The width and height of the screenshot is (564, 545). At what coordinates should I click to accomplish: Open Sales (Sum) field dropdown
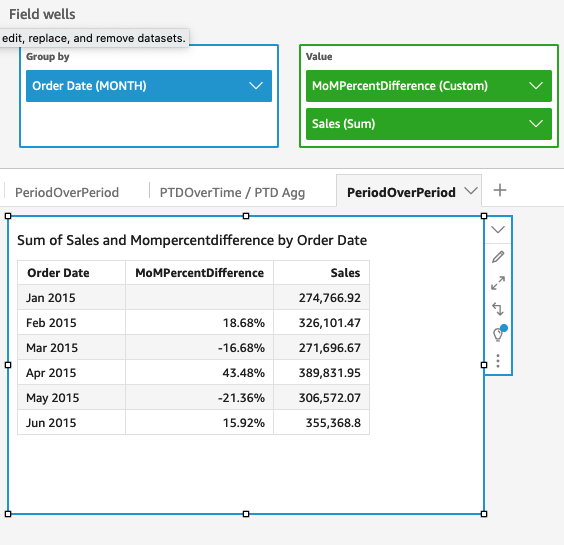(536, 124)
